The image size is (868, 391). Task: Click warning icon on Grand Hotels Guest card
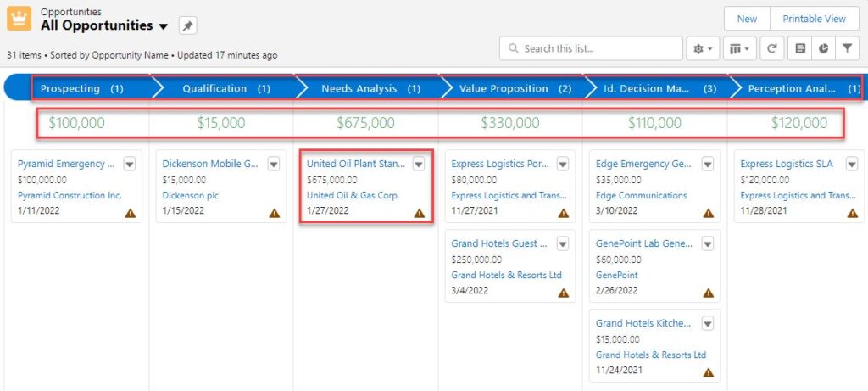564,293
